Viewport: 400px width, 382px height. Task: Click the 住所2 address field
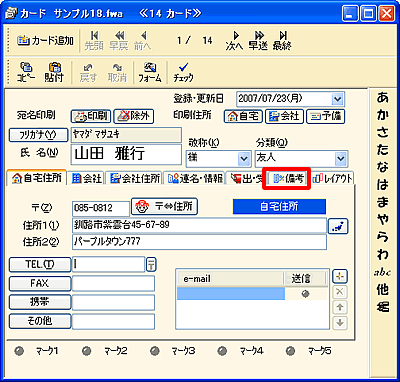click(x=199, y=242)
